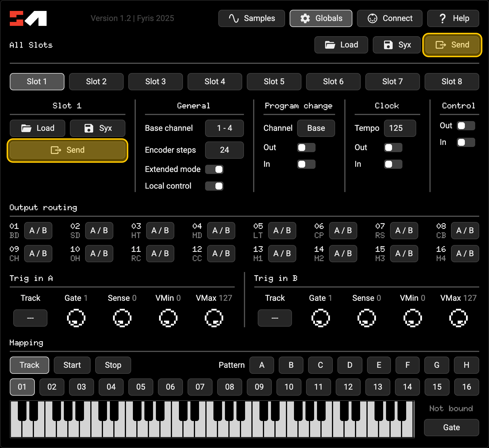Disable the Extended mode toggle
The image size is (489, 448).
[x=214, y=169]
